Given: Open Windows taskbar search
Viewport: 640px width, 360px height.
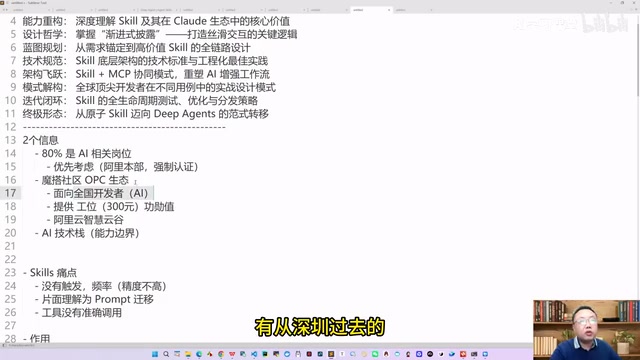Looking at the screenshot, I should tap(166, 354).
